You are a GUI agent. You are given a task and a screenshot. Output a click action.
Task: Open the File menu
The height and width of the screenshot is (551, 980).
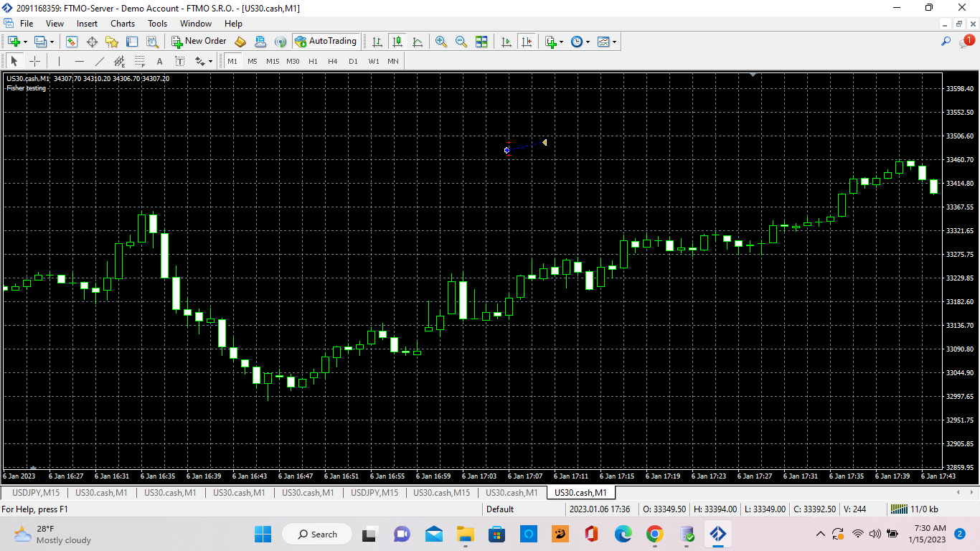pyautogui.click(x=27, y=24)
